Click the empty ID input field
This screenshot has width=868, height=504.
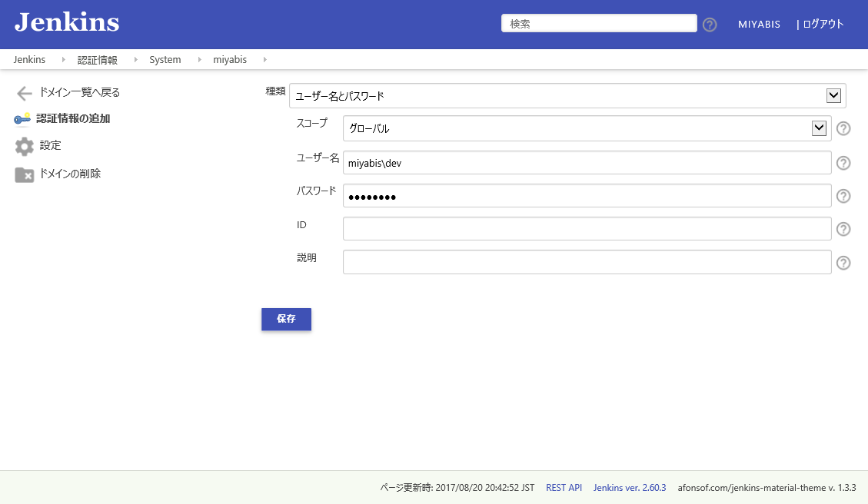pyautogui.click(x=587, y=229)
